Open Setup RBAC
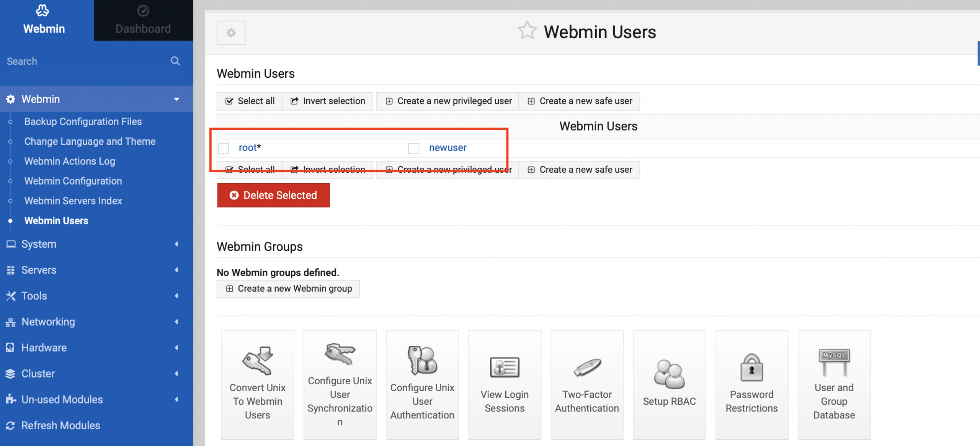This screenshot has width=980, height=446. 669,384
